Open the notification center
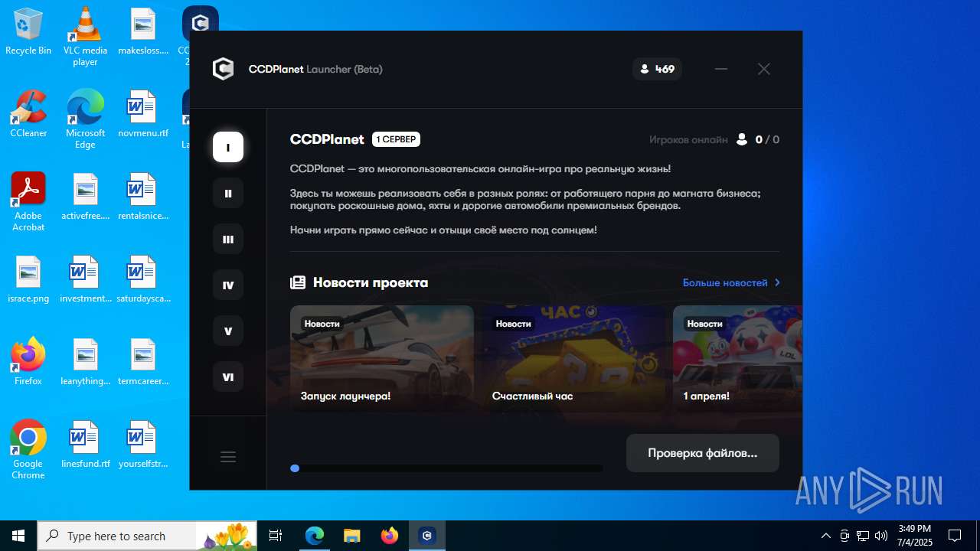This screenshot has width=980, height=551. point(955,536)
